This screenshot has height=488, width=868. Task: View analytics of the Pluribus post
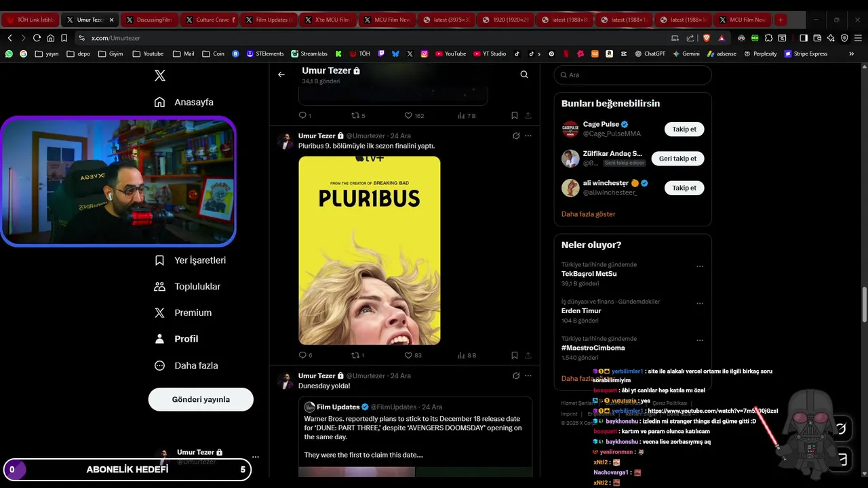pyautogui.click(x=467, y=355)
